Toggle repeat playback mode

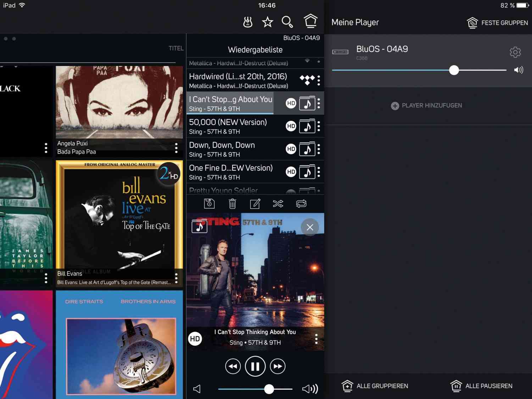301,204
